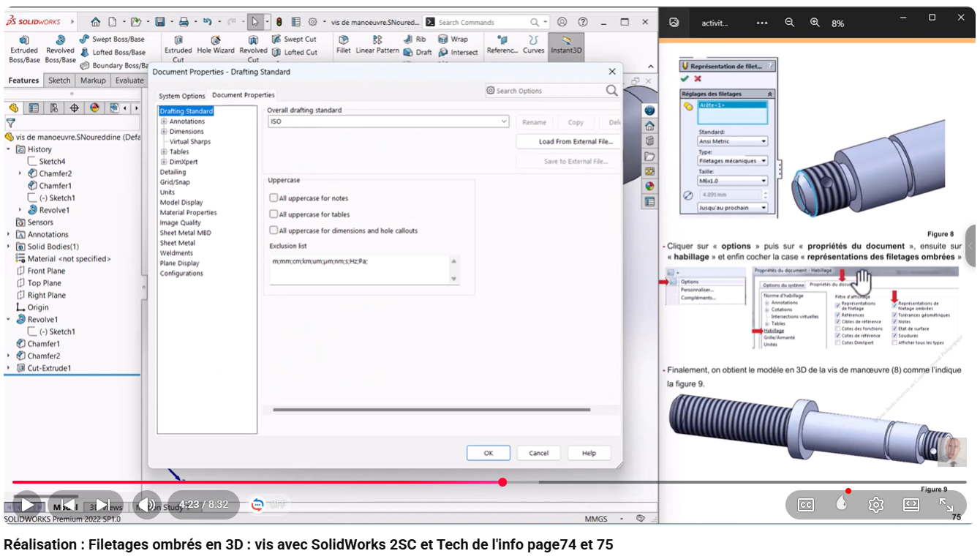Viewport: 980px width, 559px height.
Task: Open the DisplayManager color-ball tab icon
Action: [94, 108]
